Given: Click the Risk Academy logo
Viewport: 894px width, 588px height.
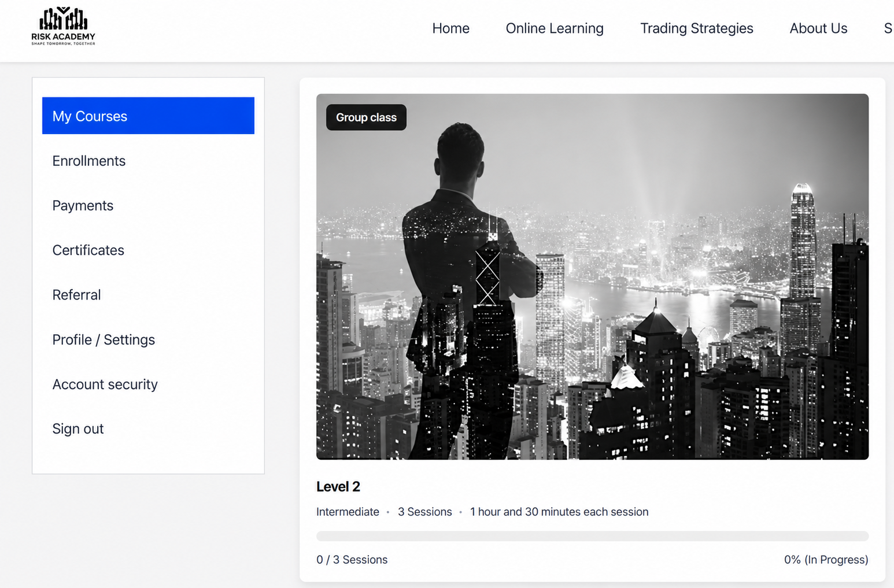Looking at the screenshot, I should (63, 26).
